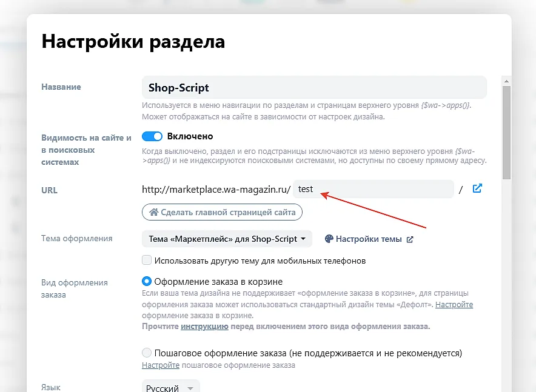This screenshot has width=536, height=392.
Task: Click the scrollbar up arrow
Action: point(506,79)
